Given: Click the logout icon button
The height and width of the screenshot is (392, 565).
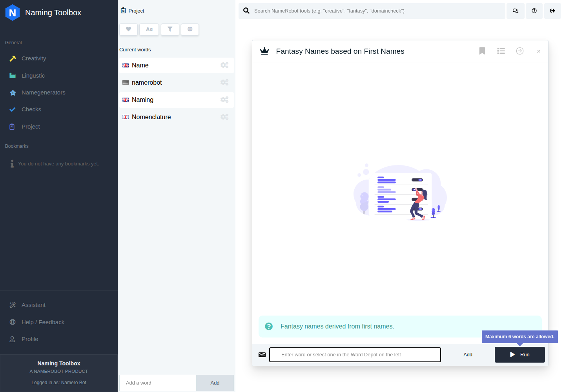Looking at the screenshot, I should (x=552, y=11).
